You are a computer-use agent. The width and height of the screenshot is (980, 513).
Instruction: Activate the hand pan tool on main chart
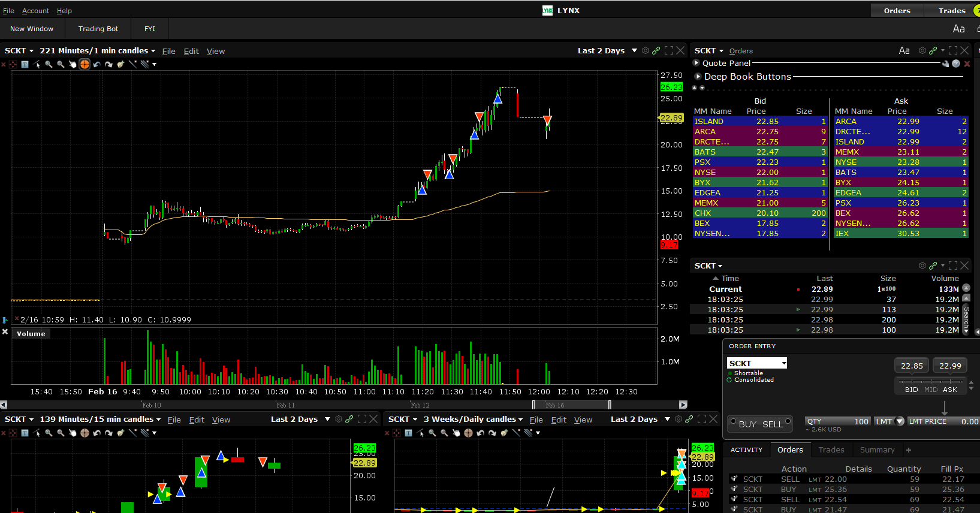73,64
